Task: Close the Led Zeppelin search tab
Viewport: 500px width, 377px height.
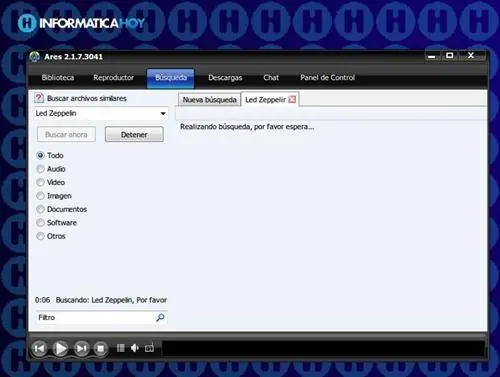Action: click(x=292, y=99)
